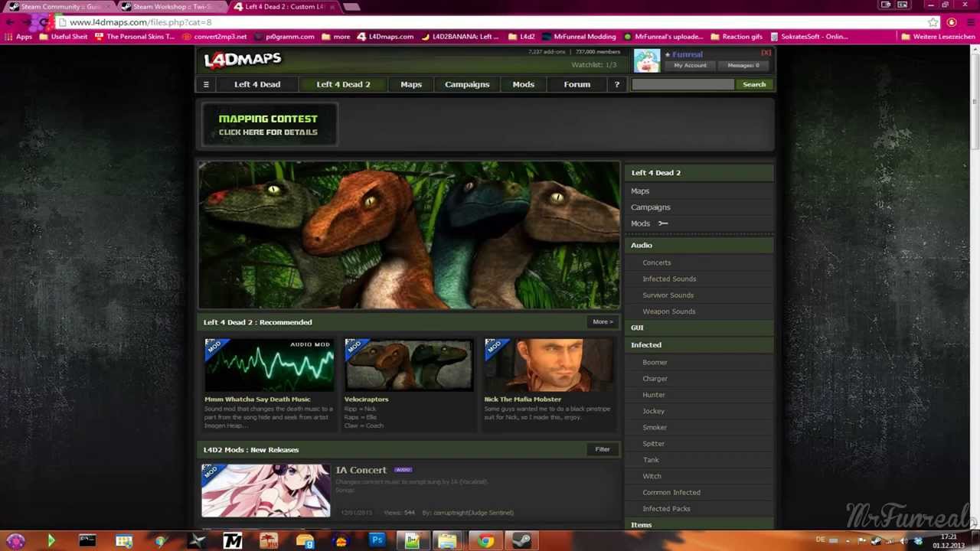The width and height of the screenshot is (980, 551).
Task: Select Campaigns in right sidebar
Action: (x=651, y=207)
